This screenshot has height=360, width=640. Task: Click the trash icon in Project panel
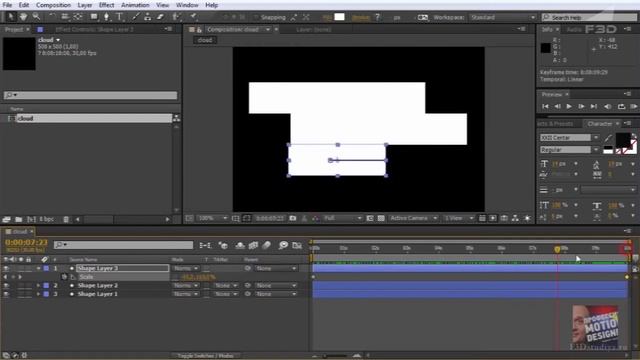(x=66, y=219)
